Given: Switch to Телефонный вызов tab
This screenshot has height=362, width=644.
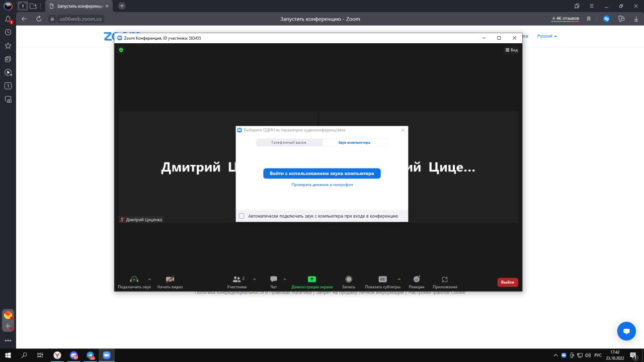Looking at the screenshot, I should tap(289, 142).
